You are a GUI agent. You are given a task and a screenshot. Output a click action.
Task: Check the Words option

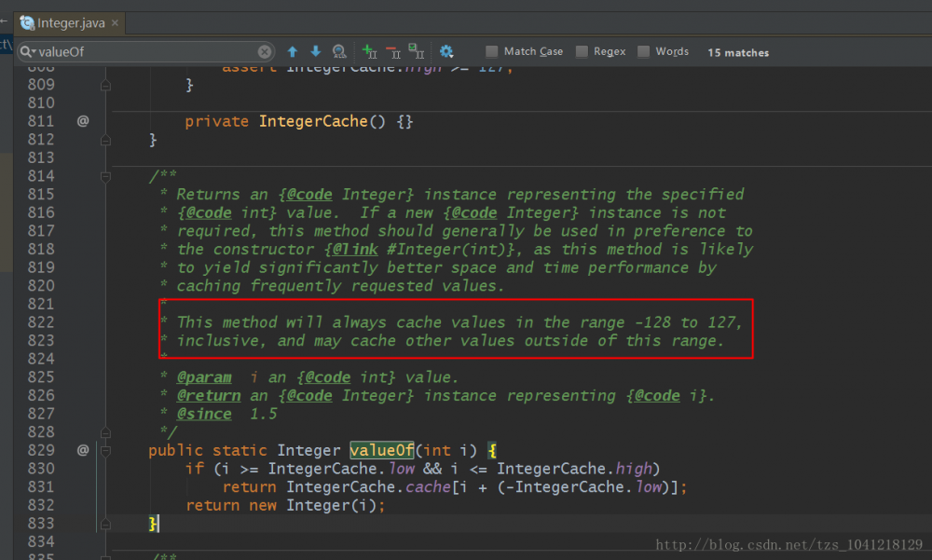pyautogui.click(x=643, y=52)
